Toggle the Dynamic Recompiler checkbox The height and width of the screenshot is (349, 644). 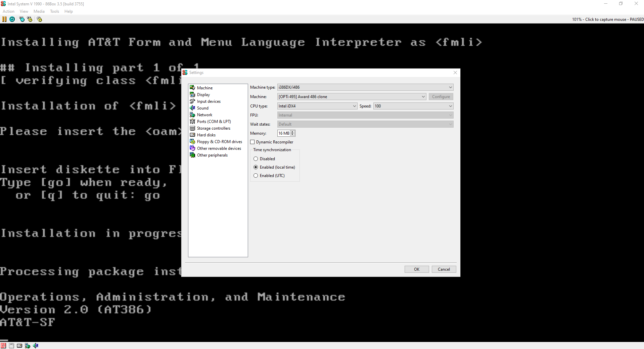click(x=252, y=142)
